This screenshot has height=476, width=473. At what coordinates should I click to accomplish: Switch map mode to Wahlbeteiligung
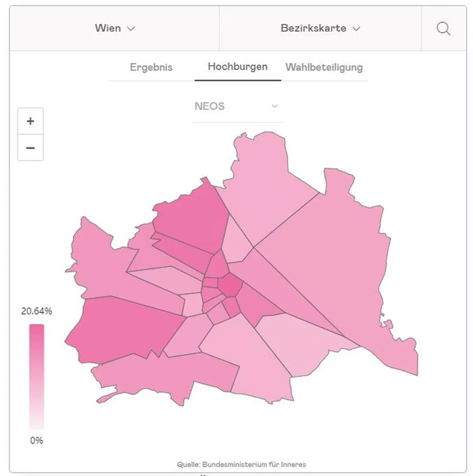(324, 67)
